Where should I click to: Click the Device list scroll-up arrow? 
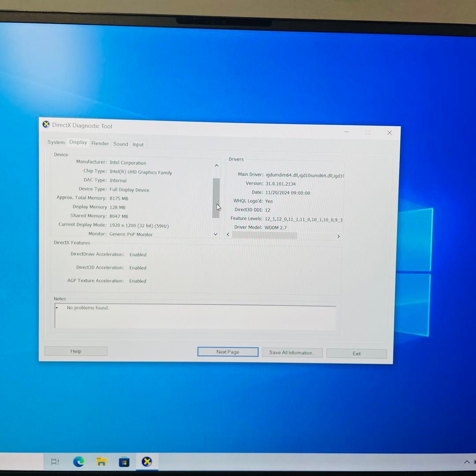216,166
